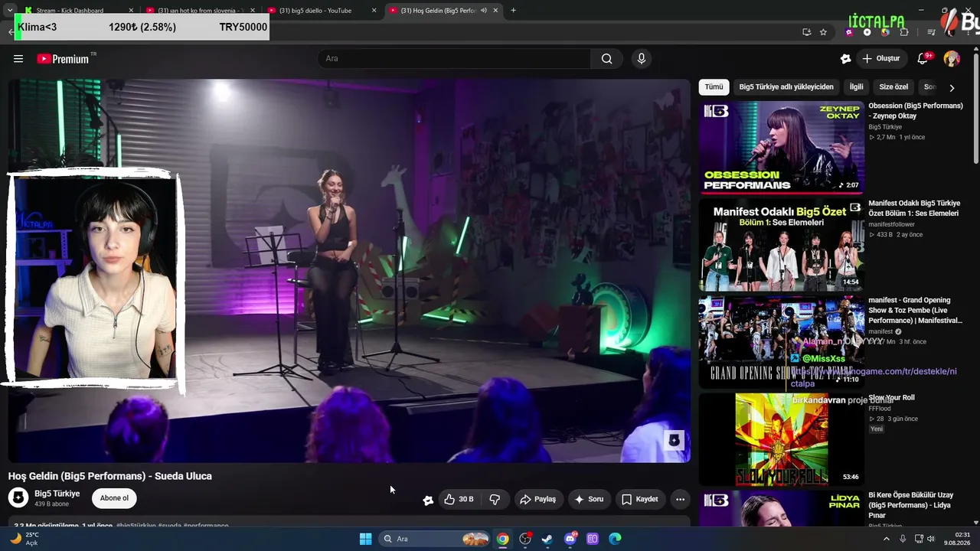
Task: Click the FFFlood channel name
Action: [x=880, y=409]
